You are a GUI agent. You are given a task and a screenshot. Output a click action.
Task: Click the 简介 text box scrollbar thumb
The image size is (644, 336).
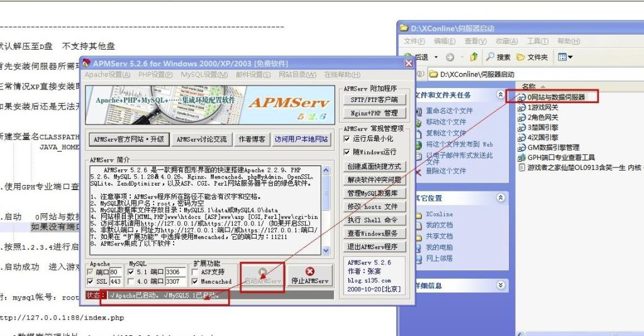326,193
